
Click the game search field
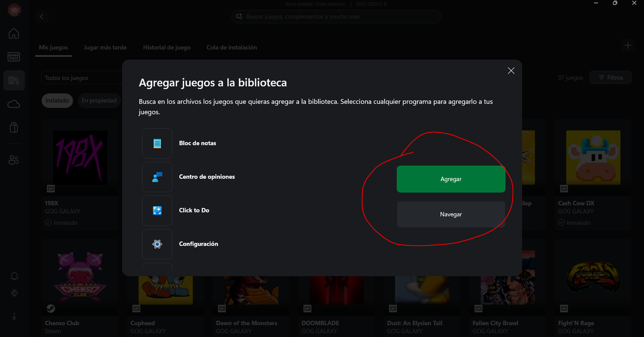click(336, 17)
